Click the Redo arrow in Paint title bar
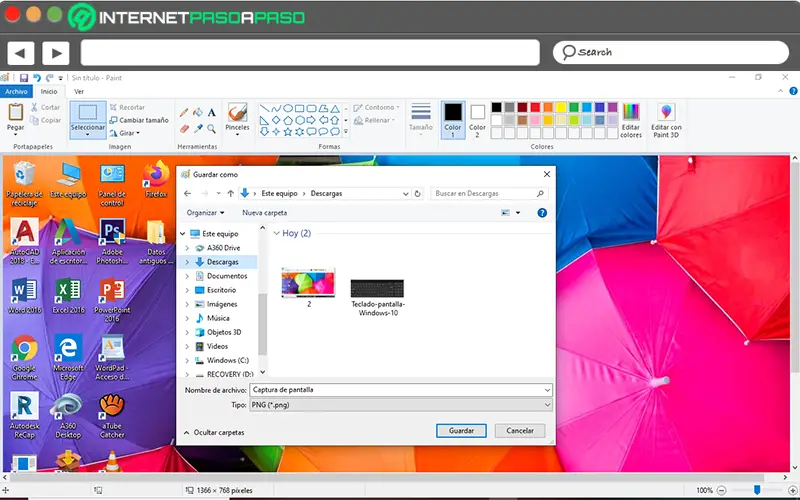 coord(49,78)
